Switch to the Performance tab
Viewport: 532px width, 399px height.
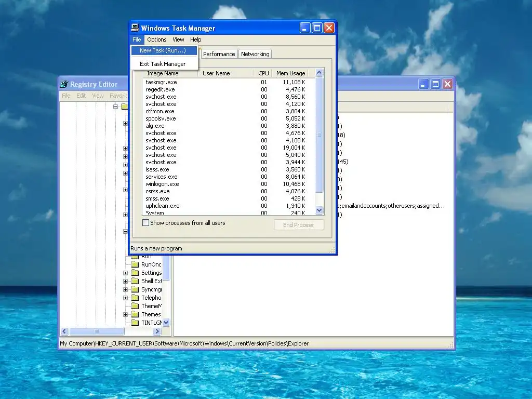click(219, 54)
